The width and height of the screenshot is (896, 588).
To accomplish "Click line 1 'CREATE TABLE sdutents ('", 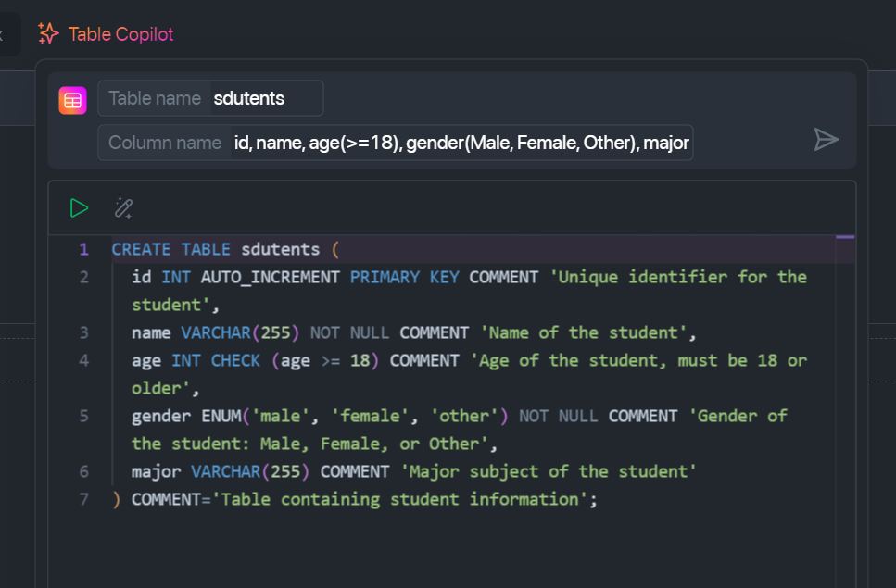I will [225, 249].
